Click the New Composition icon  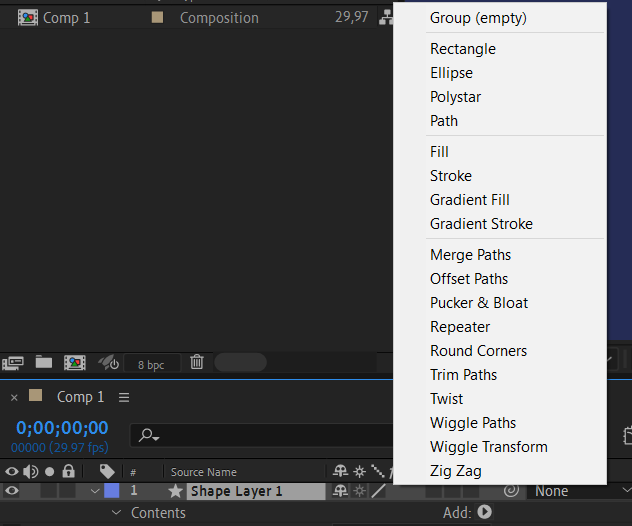[74, 363]
